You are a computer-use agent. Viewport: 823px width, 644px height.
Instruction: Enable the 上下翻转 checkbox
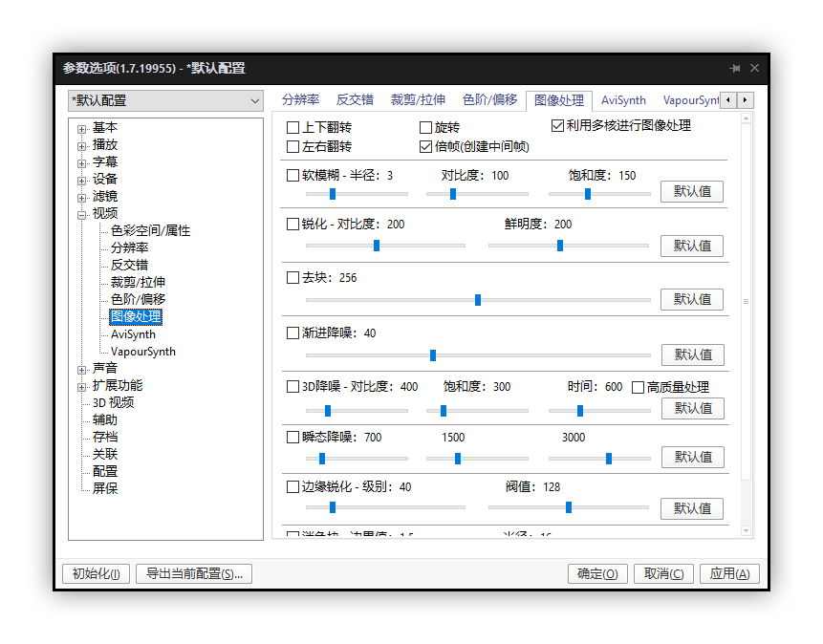[x=293, y=127]
